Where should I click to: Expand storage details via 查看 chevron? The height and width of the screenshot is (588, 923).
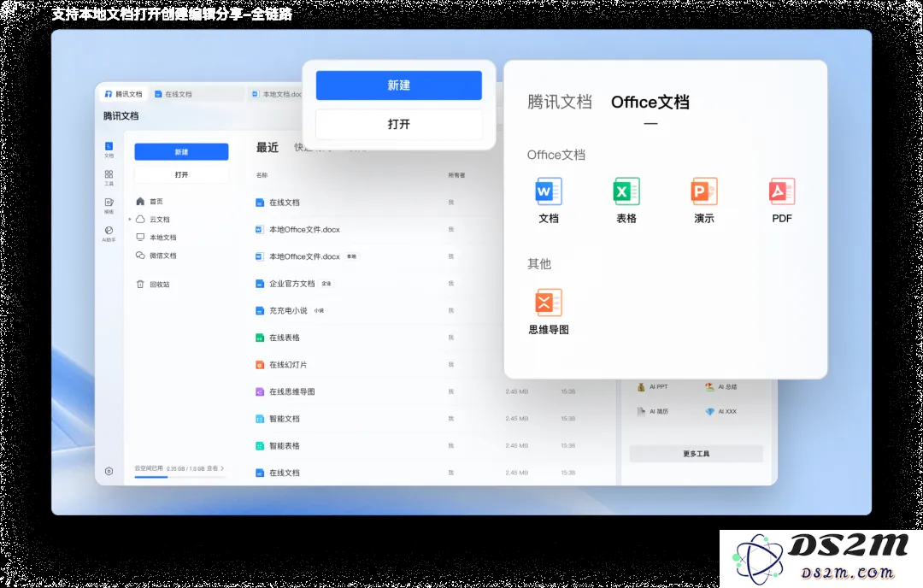pyautogui.click(x=222, y=468)
